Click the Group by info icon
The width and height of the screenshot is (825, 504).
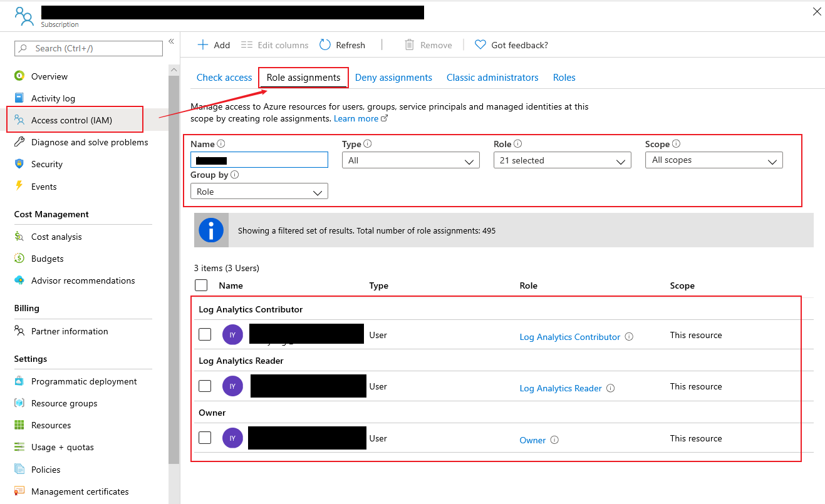click(235, 175)
